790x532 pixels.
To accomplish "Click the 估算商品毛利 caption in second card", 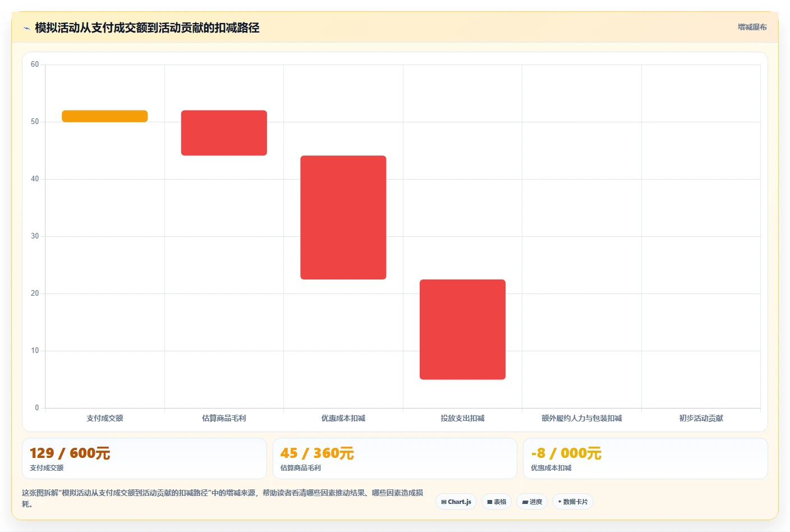I will pos(301,467).
